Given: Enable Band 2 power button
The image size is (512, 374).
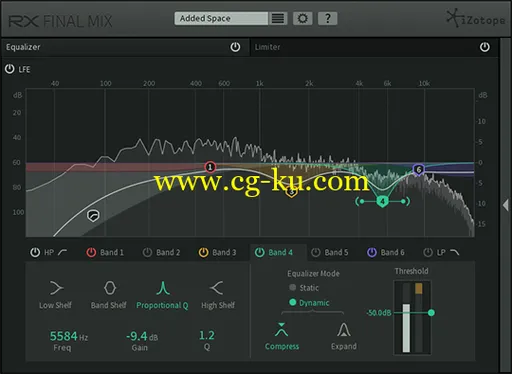Looking at the screenshot, I should (x=147, y=252).
